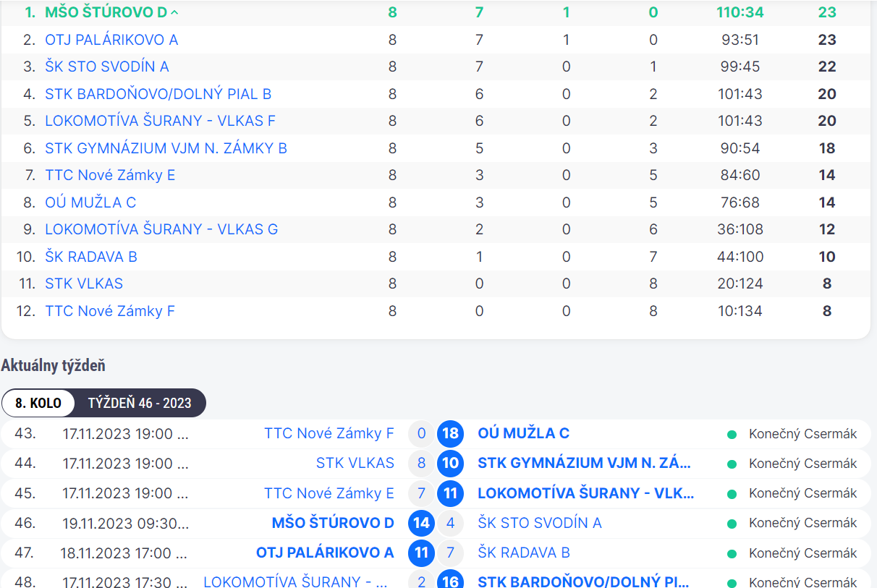Open LOKOMOTÍVA ŠURANY - VLKAS F team
Image resolution: width=877 pixels, height=588 pixels.
(160, 121)
